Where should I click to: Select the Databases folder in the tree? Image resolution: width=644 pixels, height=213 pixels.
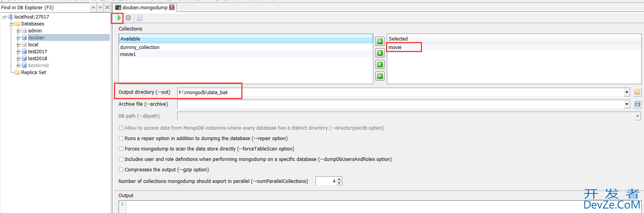(x=32, y=24)
